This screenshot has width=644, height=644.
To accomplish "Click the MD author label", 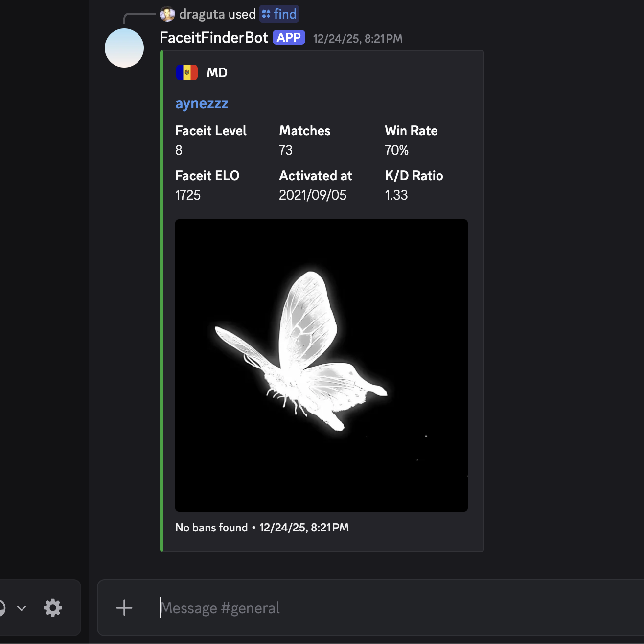I will (x=217, y=73).
